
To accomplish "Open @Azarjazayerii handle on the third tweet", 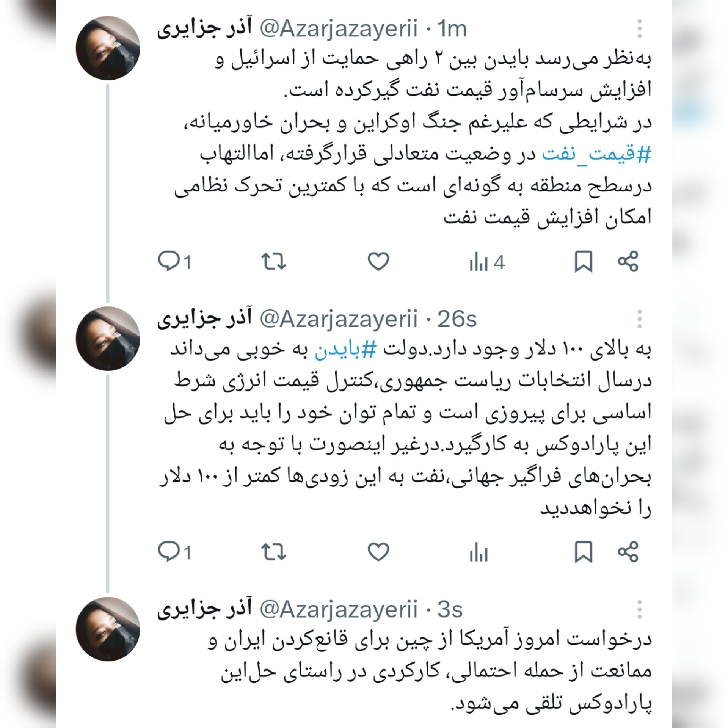I will tap(339, 610).
